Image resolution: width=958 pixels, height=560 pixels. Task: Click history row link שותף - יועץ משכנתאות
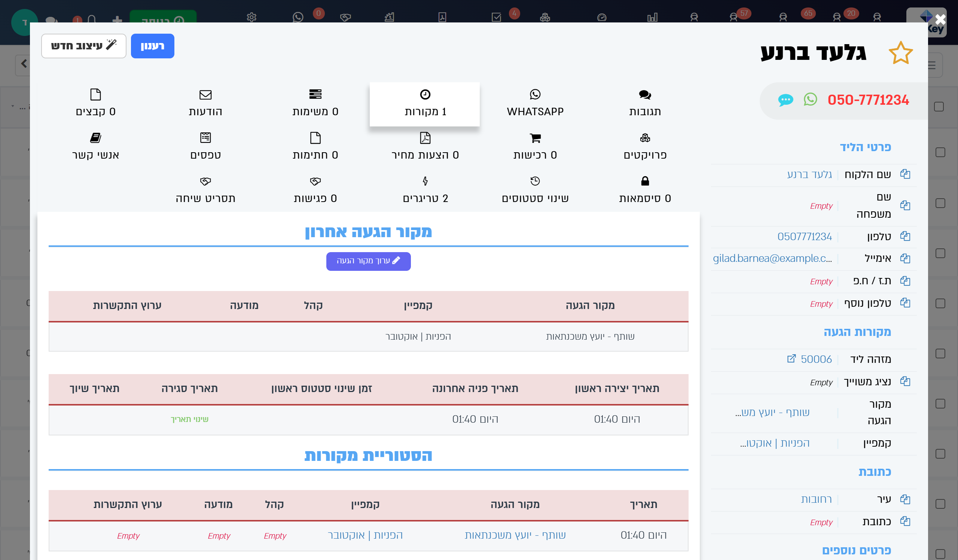pyautogui.click(x=515, y=535)
